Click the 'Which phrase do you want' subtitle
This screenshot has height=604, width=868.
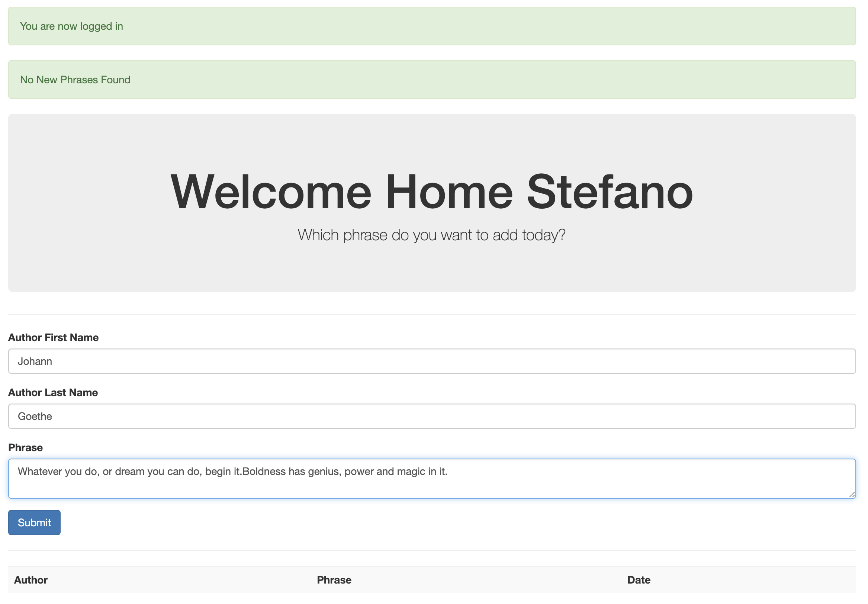pos(432,235)
